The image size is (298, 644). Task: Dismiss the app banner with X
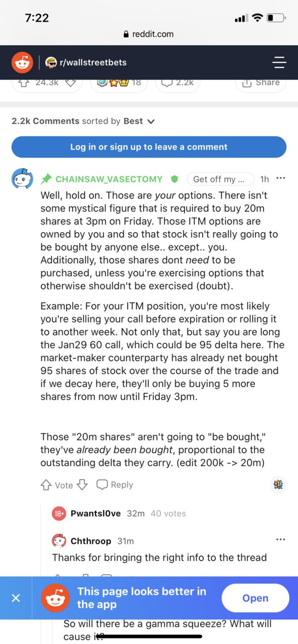16,598
